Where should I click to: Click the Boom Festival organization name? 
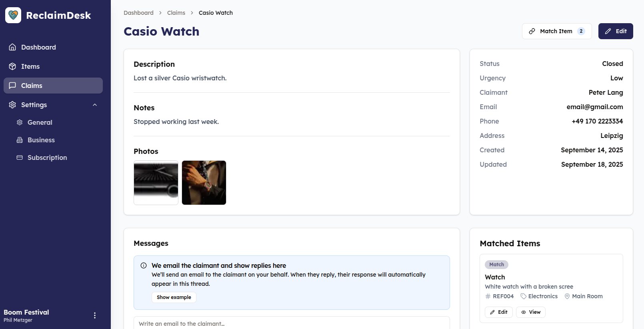tap(26, 312)
